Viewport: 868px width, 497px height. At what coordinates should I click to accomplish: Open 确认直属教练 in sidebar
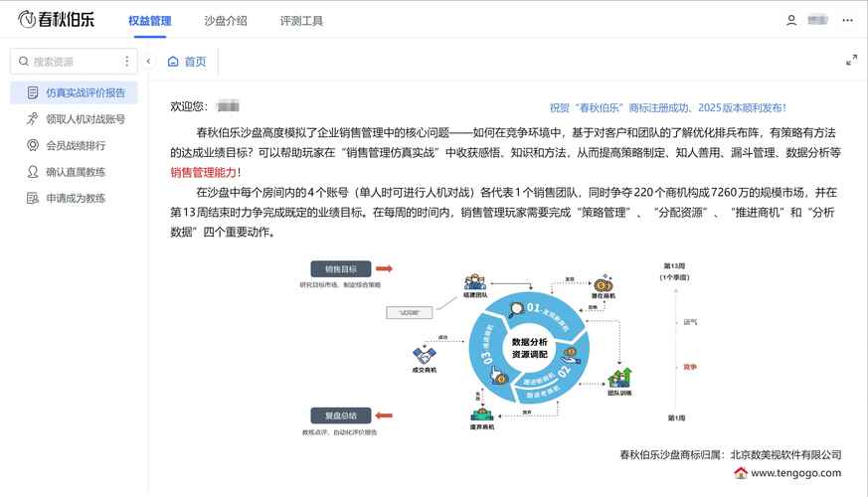coord(74,172)
